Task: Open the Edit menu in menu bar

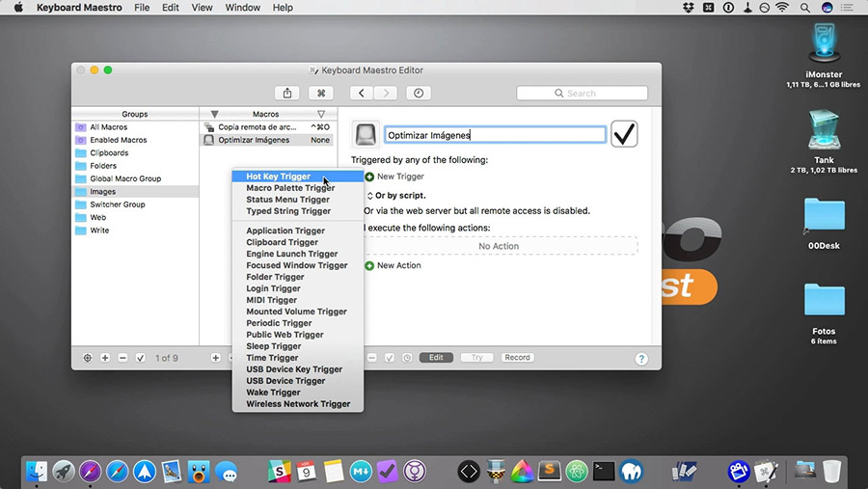Action: [171, 8]
